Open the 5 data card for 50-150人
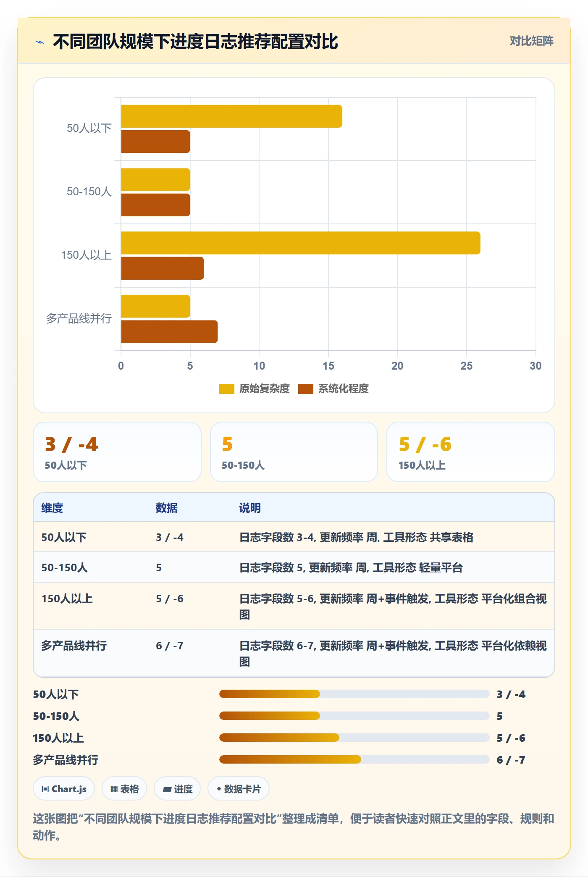 (x=294, y=452)
